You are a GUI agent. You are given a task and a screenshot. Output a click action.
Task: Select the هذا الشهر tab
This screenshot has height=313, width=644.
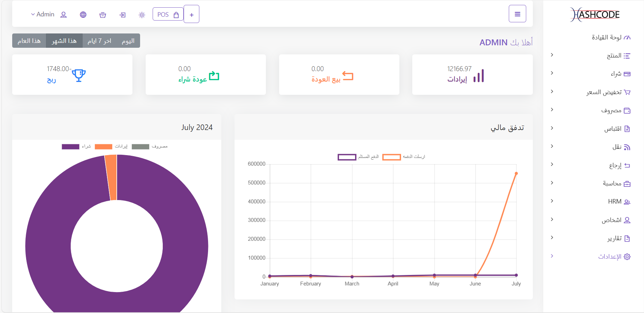click(64, 41)
